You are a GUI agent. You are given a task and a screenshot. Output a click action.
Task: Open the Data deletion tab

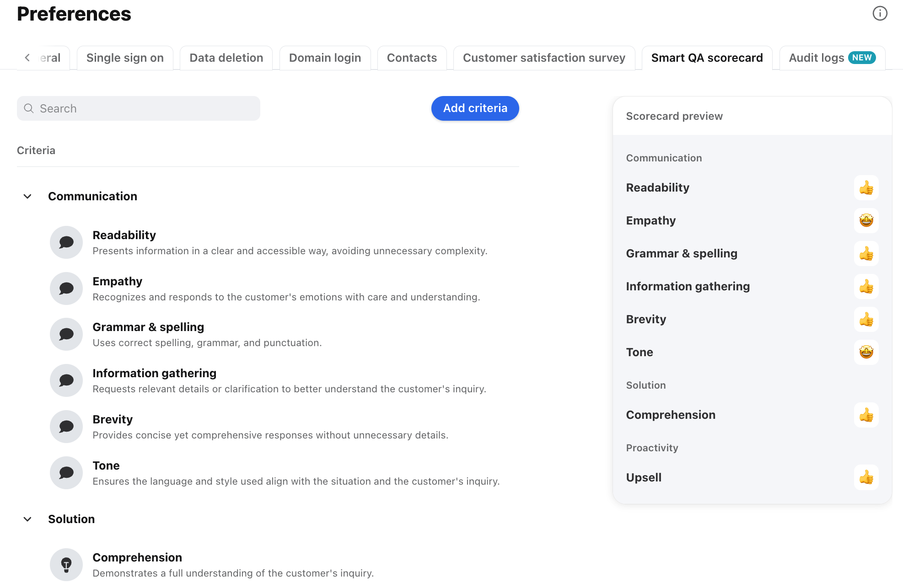[226, 58]
